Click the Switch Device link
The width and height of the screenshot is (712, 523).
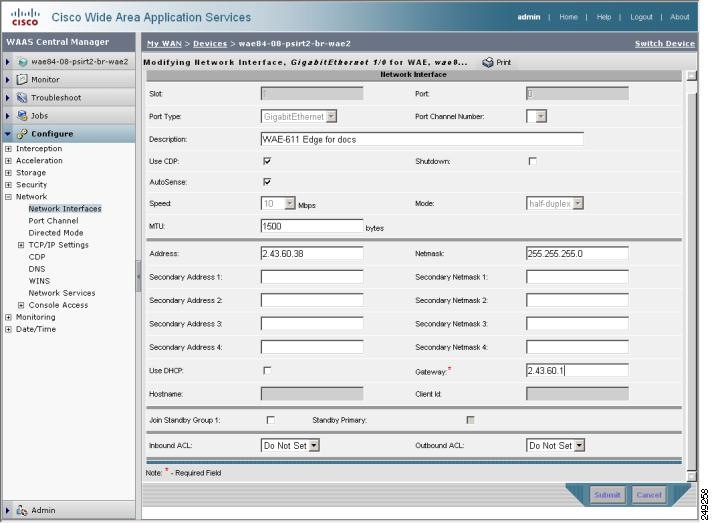(x=665, y=44)
